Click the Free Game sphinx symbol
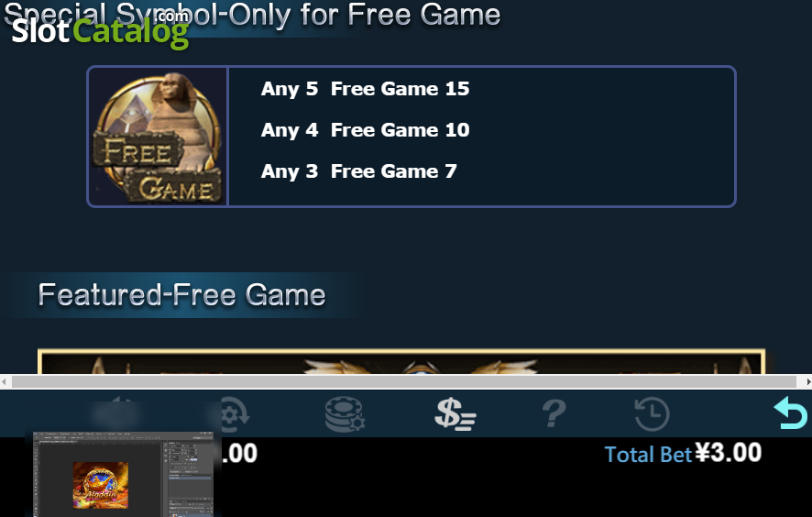This screenshot has height=517, width=812. 158,137
